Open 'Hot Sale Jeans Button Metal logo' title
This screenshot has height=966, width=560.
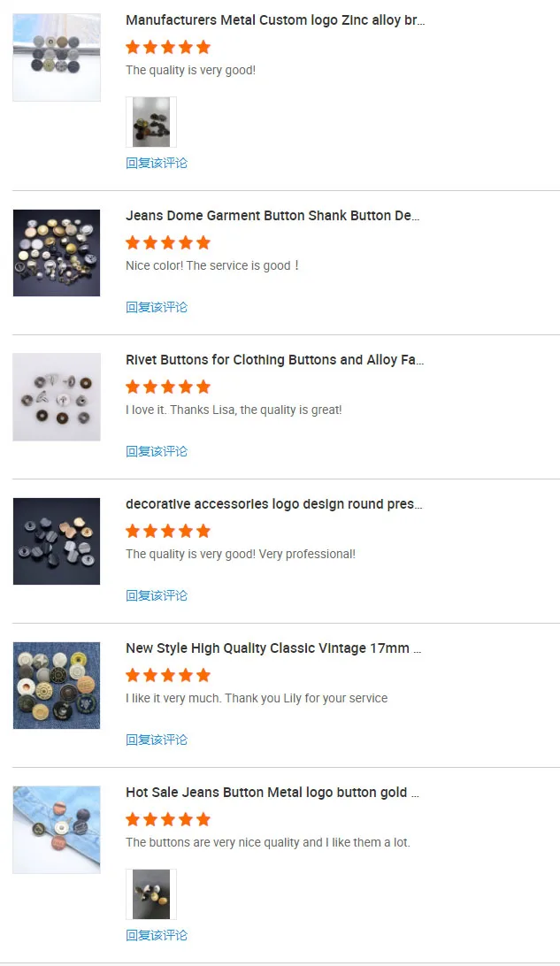tap(272, 793)
